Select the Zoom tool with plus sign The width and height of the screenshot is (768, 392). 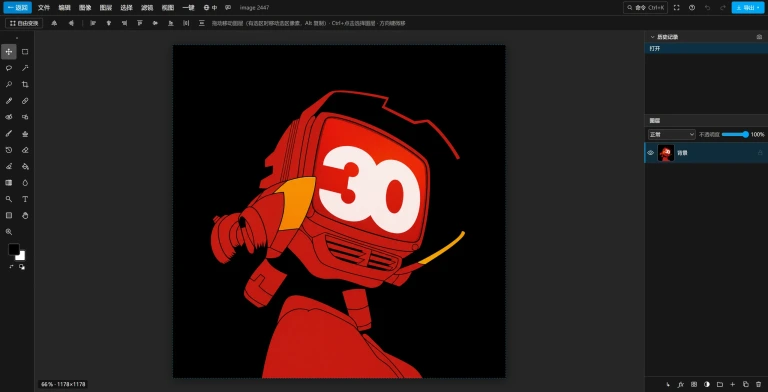pos(9,232)
